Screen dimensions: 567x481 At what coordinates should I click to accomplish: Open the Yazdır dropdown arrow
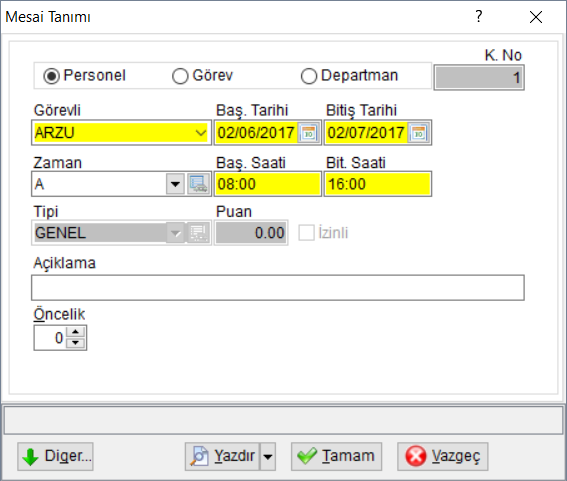point(268,456)
